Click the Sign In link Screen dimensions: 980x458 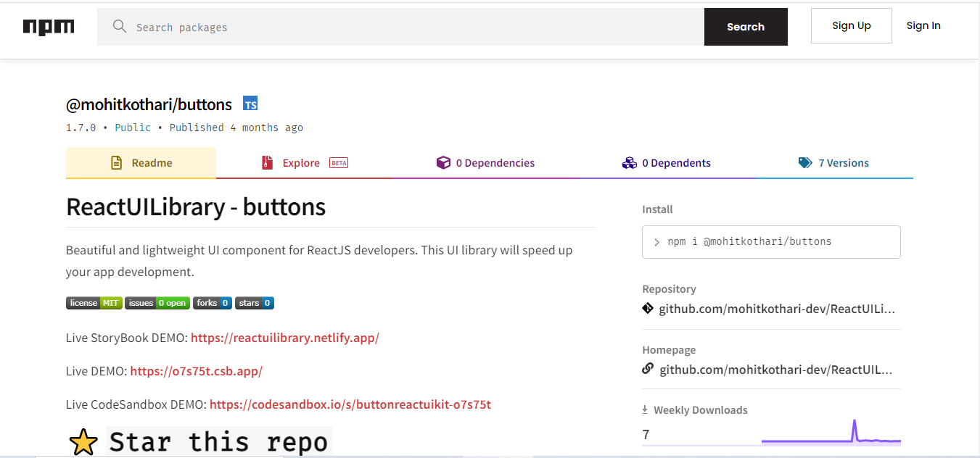point(923,25)
